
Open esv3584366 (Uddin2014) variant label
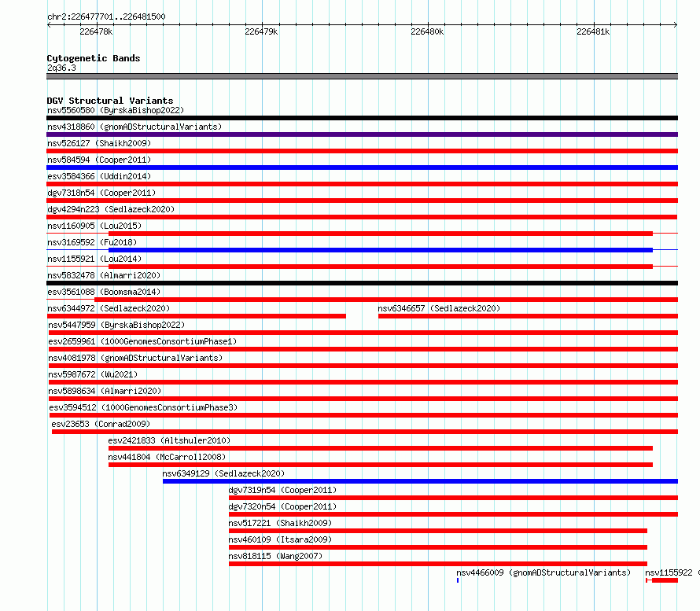click(99, 176)
